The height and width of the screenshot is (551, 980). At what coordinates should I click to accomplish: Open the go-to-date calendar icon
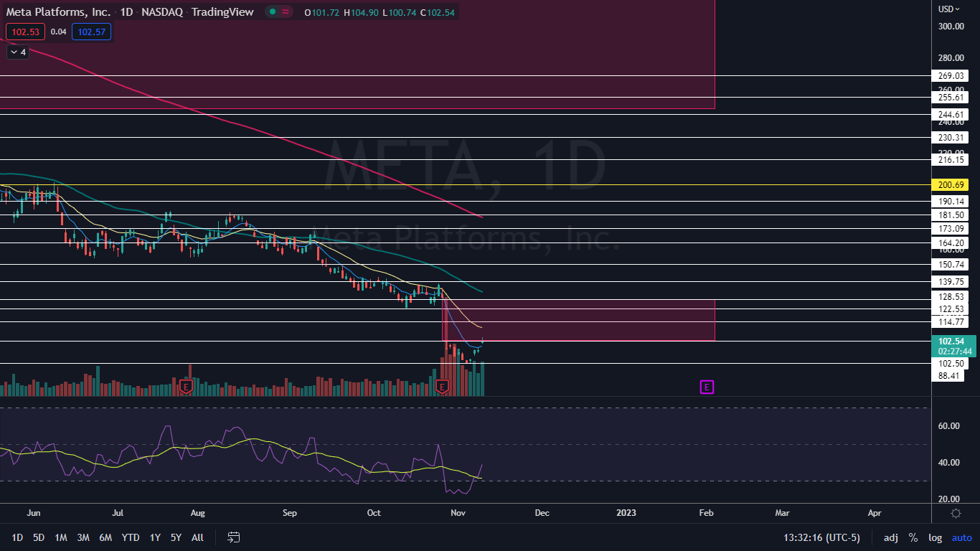coord(233,537)
